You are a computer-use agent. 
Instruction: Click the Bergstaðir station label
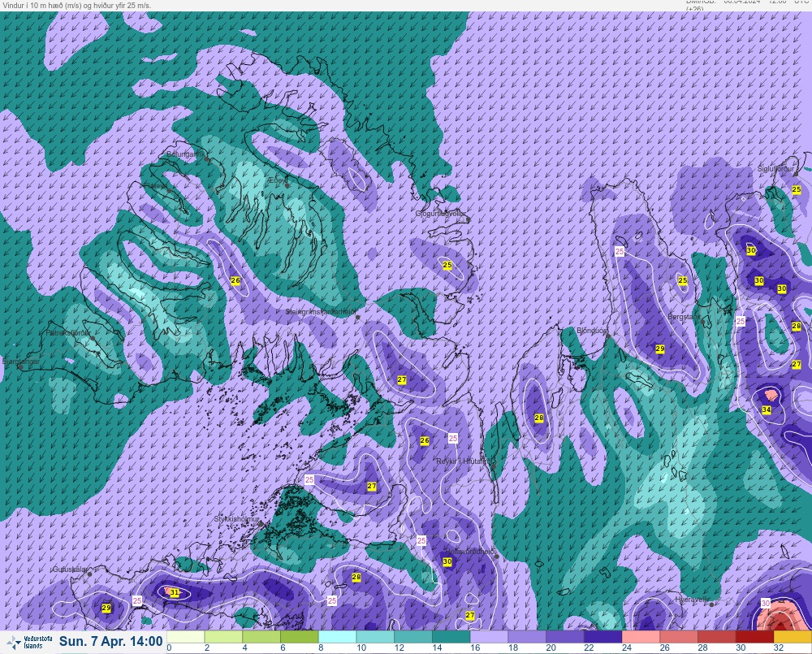684,316
